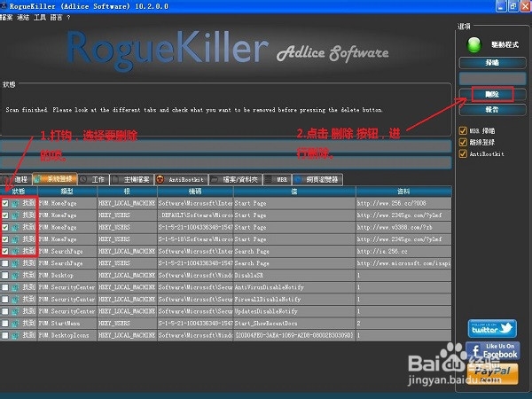Switch to the 主機檔案 hosts file tab
532x399 pixels.
[x=131, y=179]
